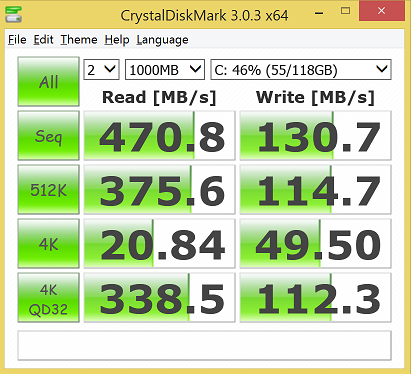
Task: Start the 4K benchmark test
Action: (48, 244)
